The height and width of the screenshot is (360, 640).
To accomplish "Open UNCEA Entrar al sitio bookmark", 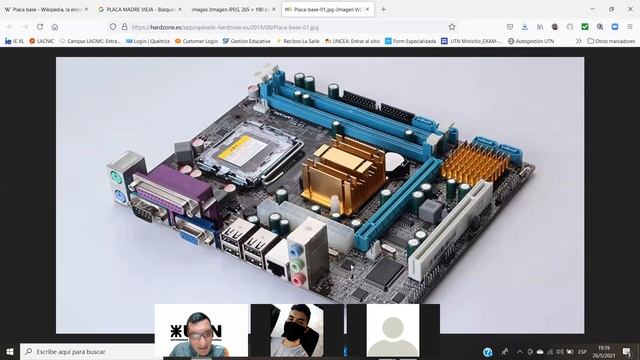I will (352, 41).
